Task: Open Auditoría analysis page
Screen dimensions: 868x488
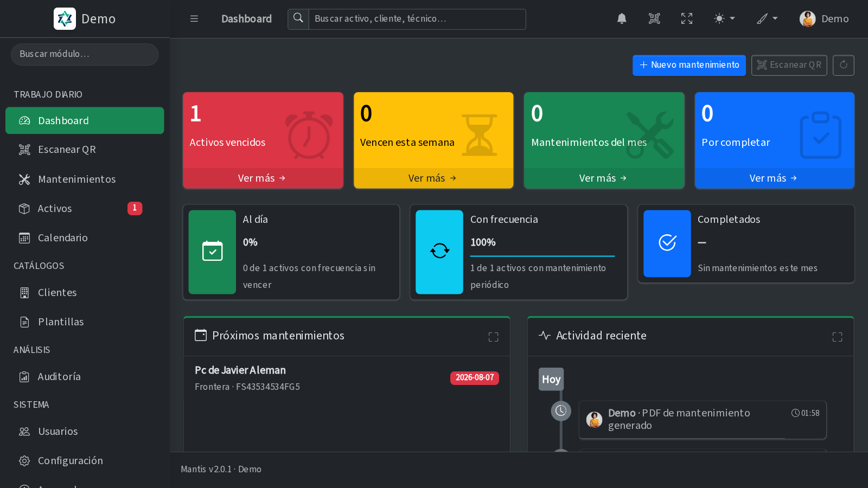Action: (x=85, y=377)
